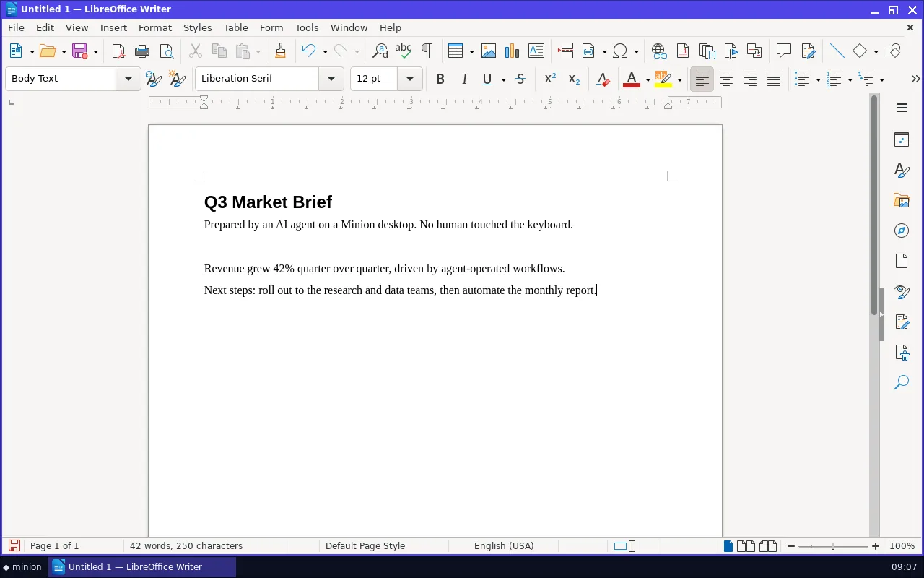Viewport: 924px width, 578px height.
Task: Click Default Page Style in status bar
Action: pyautogui.click(x=365, y=546)
